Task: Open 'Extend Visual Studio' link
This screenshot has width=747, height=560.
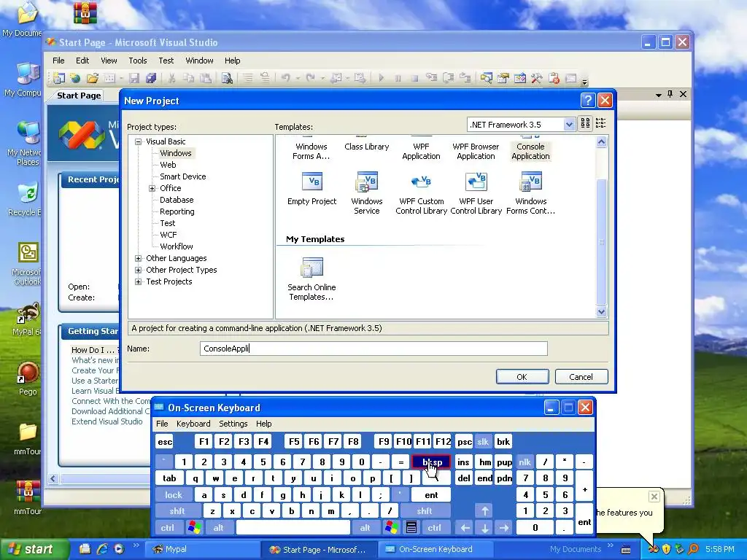Action: (107, 421)
